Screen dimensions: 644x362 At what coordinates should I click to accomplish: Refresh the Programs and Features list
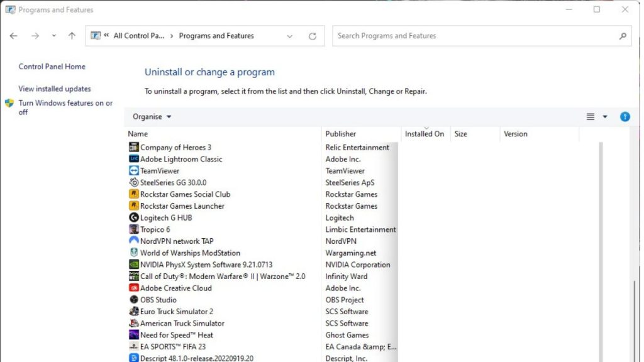point(313,36)
